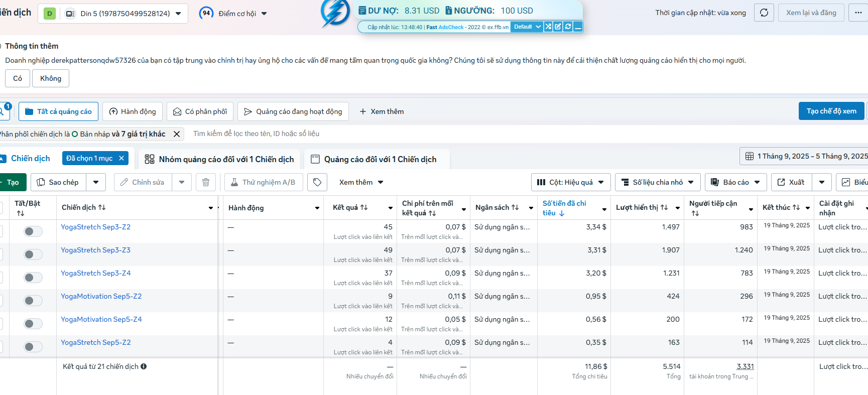Image resolution: width=868 pixels, height=395 pixels.
Task: Sort by Ngân sách column arrows
Action: [x=515, y=207]
